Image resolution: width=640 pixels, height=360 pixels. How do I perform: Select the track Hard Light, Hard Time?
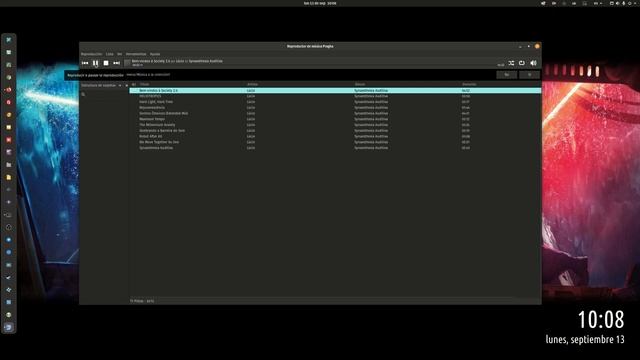[156, 102]
